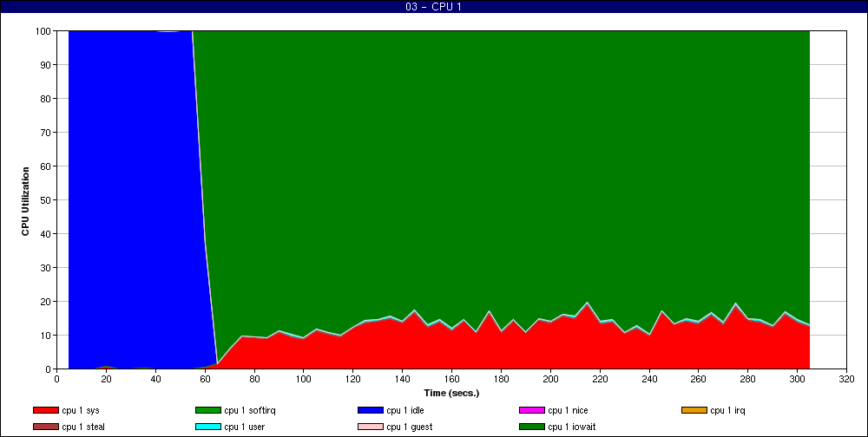Click the magenta cpu 1 nice legend swatch
The height and width of the screenshot is (437, 868).
pyautogui.click(x=531, y=410)
